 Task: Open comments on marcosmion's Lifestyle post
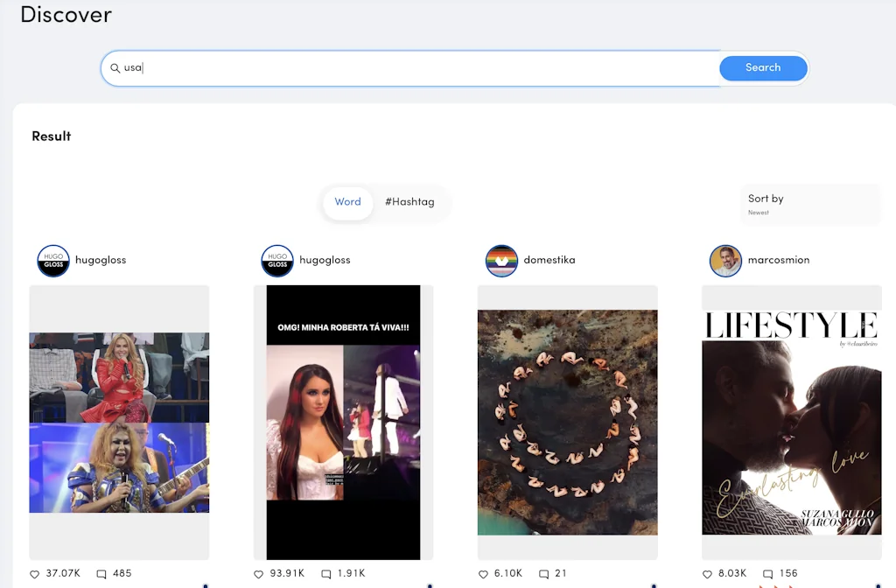click(x=770, y=574)
